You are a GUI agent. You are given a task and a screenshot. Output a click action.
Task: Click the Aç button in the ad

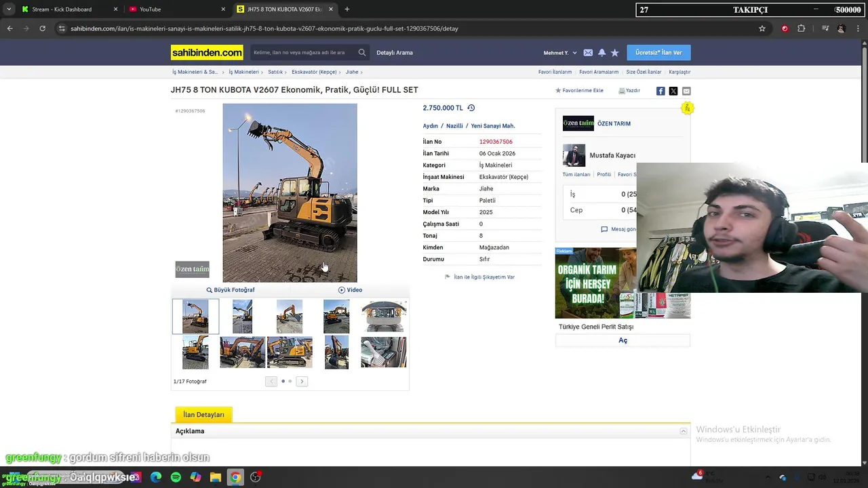click(x=623, y=340)
